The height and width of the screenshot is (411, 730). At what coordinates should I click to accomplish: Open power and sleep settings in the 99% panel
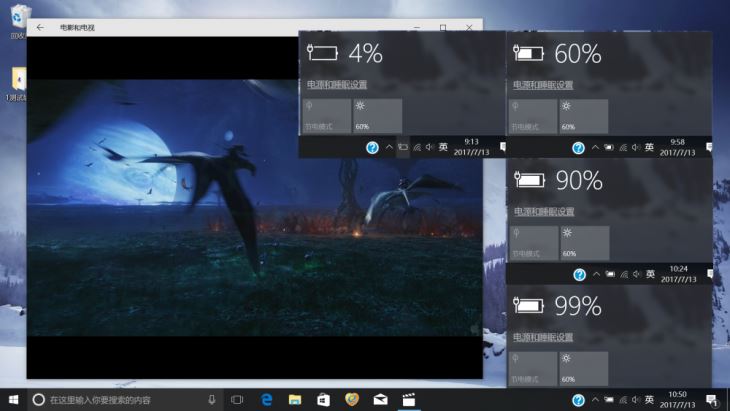[543, 337]
